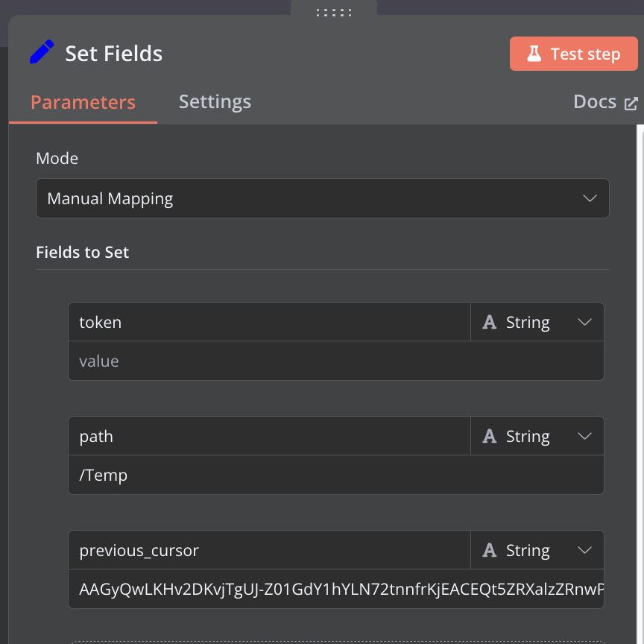Click the blue pencil Set Fields icon

coord(42,51)
